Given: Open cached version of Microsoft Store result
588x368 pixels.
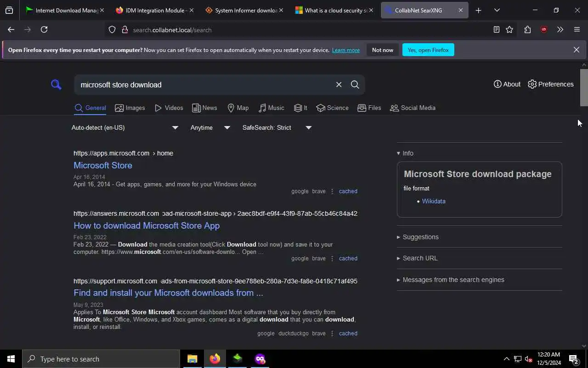Looking at the screenshot, I should (348, 191).
